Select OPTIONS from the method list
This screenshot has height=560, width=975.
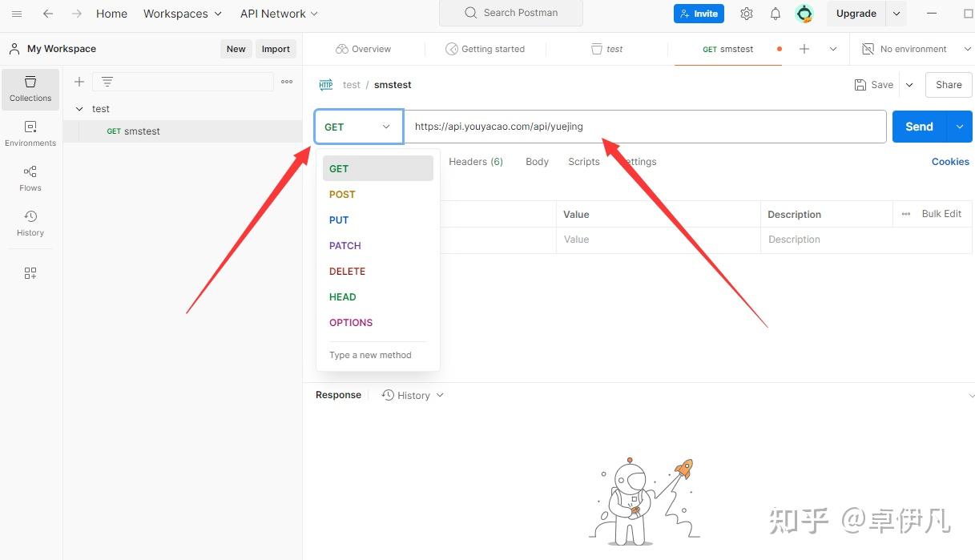coord(378,322)
